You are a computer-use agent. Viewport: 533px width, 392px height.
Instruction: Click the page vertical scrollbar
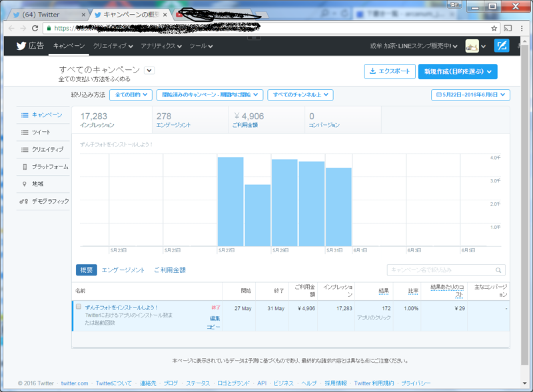click(525, 204)
